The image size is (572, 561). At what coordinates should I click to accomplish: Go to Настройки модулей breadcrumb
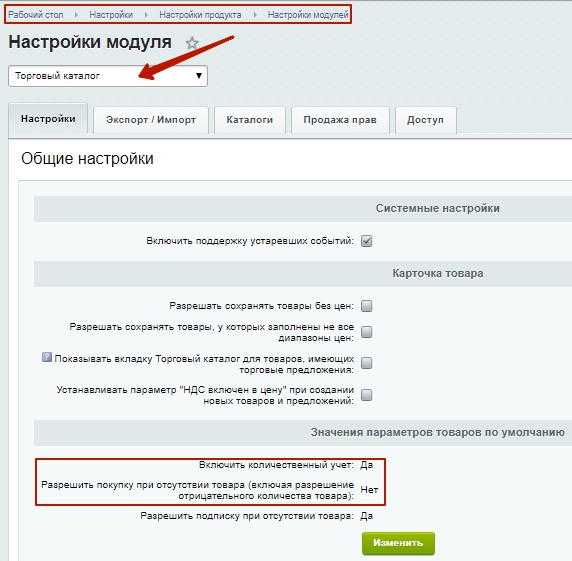(x=308, y=15)
